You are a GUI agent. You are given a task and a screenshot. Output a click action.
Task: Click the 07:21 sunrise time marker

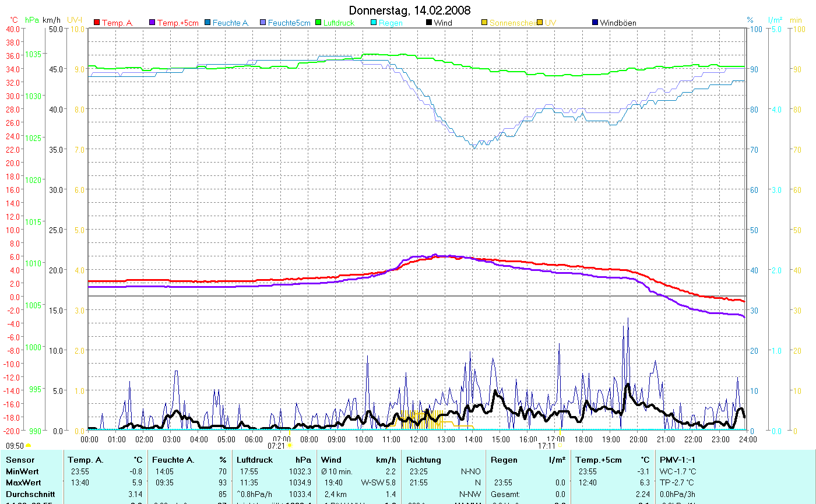coord(276,446)
